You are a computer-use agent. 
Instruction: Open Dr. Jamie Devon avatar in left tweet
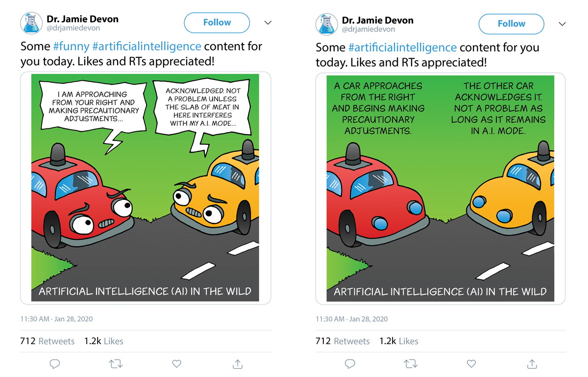click(x=30, y=24)
